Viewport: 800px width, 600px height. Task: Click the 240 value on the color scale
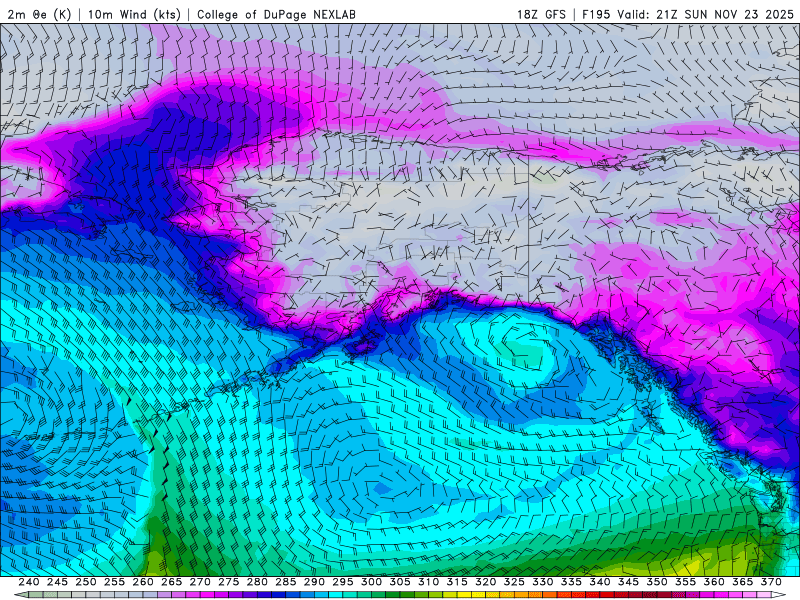tap(29, 582)
